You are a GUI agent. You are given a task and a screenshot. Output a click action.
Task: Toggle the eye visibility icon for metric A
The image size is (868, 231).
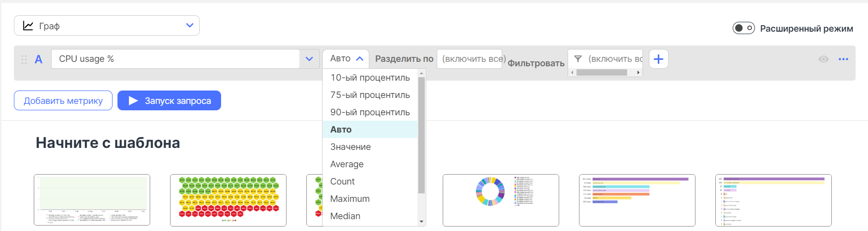(x=823, y=59)
